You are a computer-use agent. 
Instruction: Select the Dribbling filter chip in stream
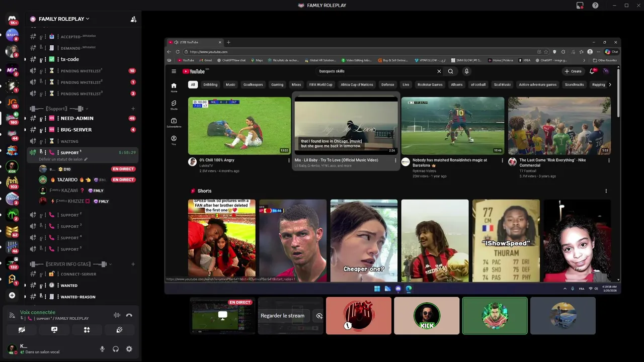point(210,84)
